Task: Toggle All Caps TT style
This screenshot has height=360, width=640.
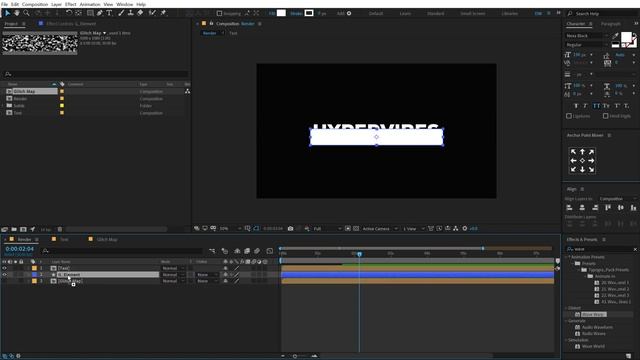Action: (596, 106)
